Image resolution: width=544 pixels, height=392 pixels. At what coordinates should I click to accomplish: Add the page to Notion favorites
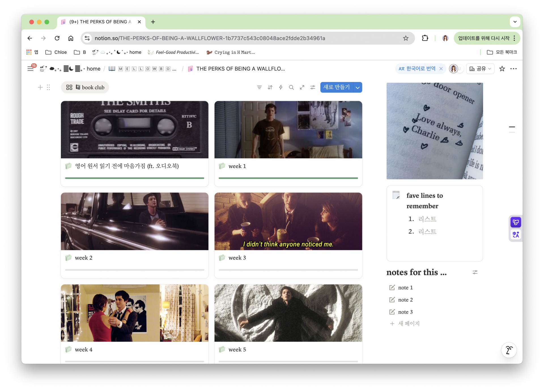coord(502,69)
